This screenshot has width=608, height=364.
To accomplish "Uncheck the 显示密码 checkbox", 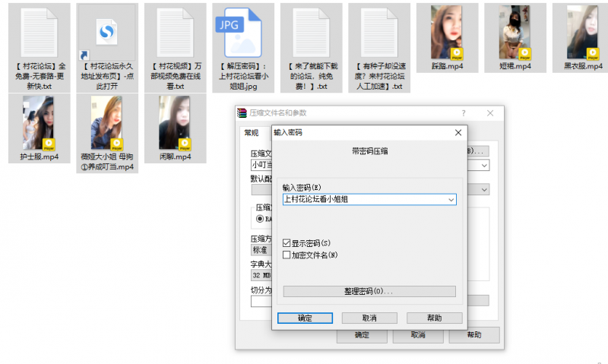I will pyautogui.click(x=287, y=243).
